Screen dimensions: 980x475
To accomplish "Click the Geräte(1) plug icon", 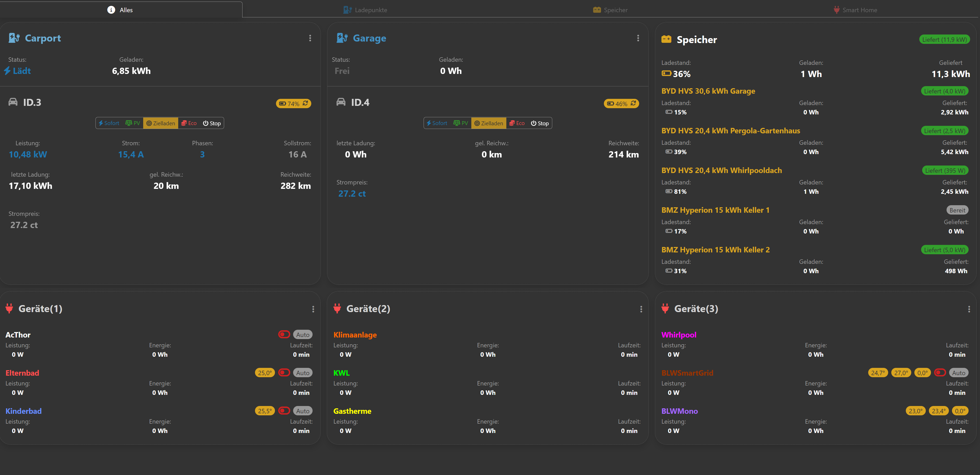I will tap(9, 308).
